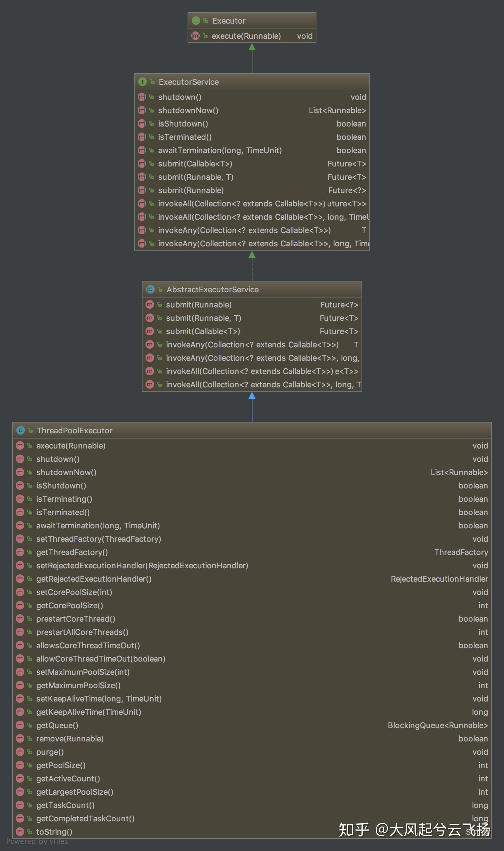Click the class icon beside AbstractExecutorService
Screen dimensions: 504x851
click(150, 289)
